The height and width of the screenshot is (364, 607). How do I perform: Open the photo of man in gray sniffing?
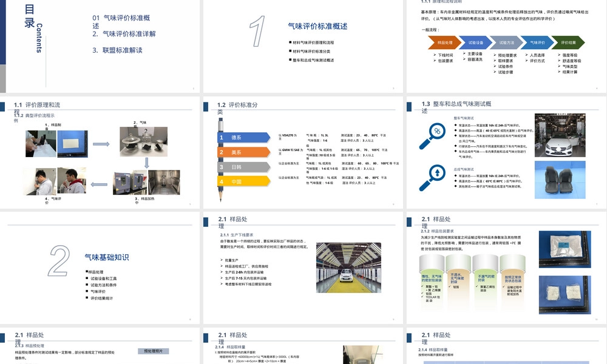39,181
